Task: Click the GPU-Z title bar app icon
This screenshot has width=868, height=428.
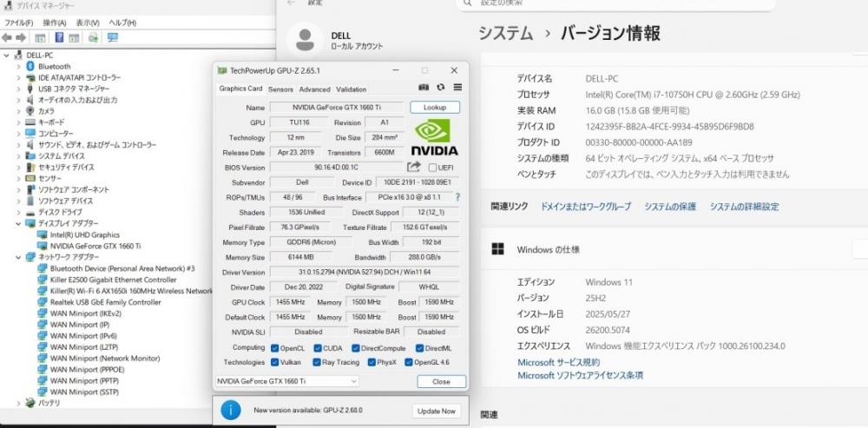Action: tap(222, 70)
